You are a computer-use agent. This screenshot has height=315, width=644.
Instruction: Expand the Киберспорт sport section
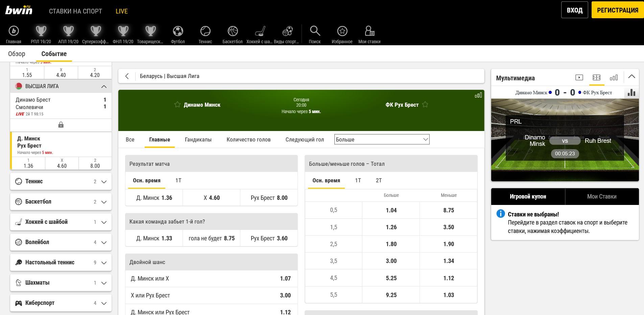click(104, 303)
